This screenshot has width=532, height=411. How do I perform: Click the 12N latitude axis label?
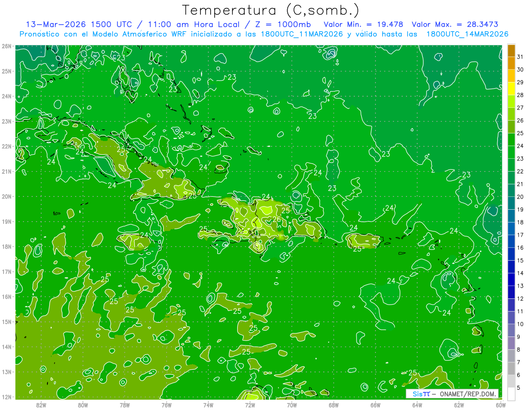pyautogui.click(x=6, y=397)
